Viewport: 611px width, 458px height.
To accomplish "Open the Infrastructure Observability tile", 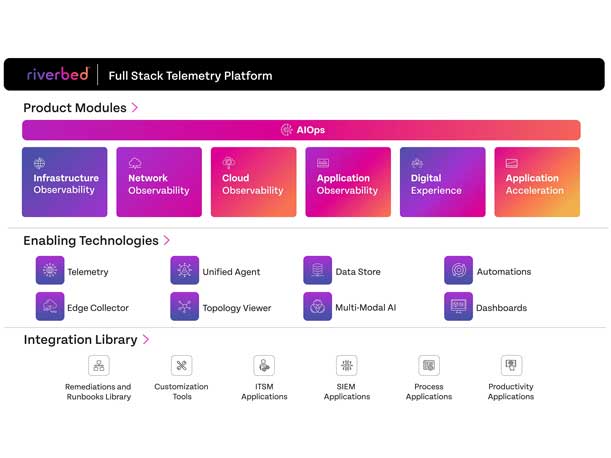I will click(x=65, y=182).
